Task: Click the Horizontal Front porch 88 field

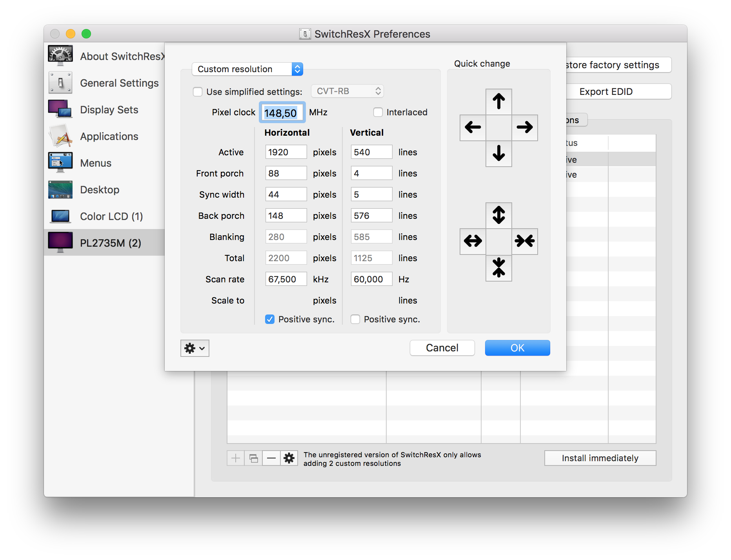Action: click(x=286, y=173)
